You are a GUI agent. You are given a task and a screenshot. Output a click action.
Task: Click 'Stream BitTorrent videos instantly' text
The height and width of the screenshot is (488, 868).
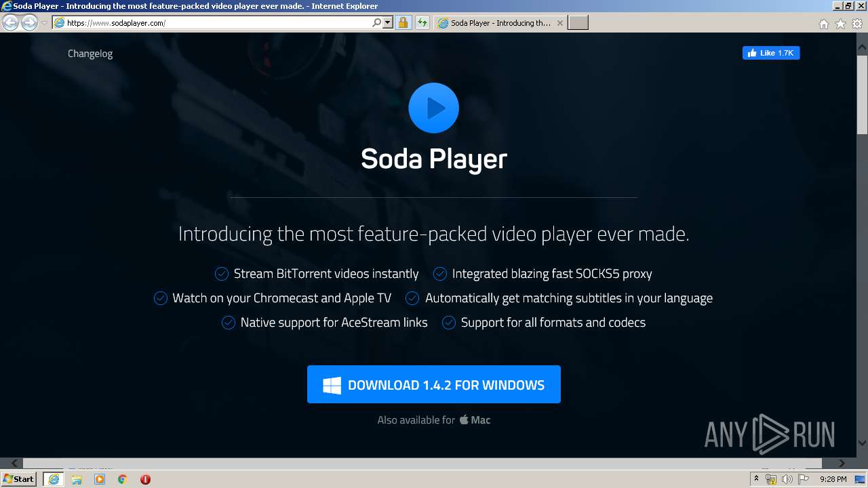coord(326,274)
